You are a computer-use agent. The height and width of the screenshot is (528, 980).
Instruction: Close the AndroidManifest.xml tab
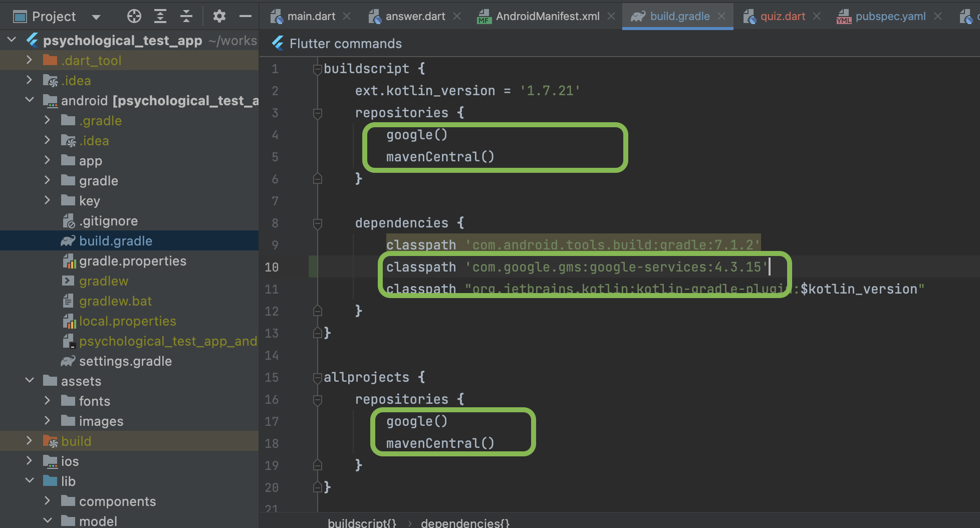(x=611, y=17)
